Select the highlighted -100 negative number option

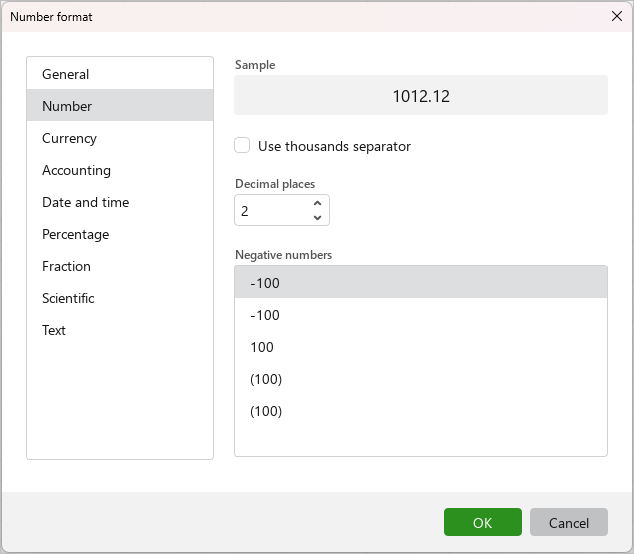[421, 282]
